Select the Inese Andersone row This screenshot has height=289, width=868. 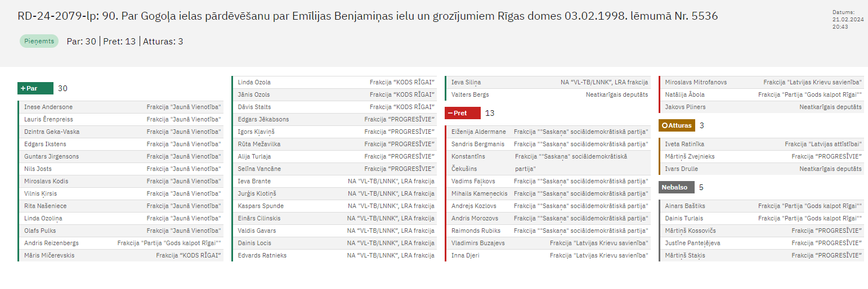121,107
